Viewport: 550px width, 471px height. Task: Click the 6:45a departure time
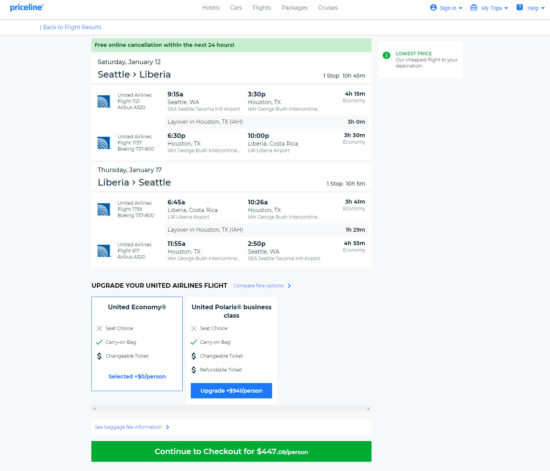pos(176,202)
